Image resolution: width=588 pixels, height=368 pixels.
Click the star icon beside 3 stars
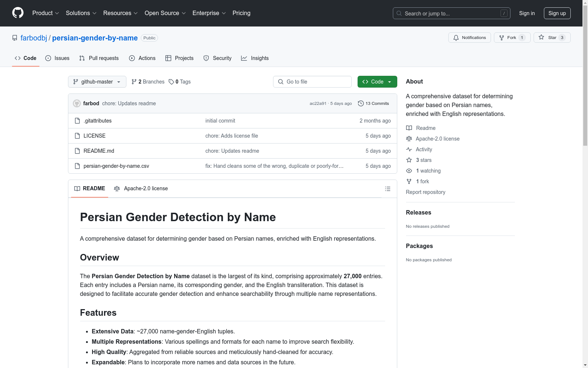[x=409, y=160]
